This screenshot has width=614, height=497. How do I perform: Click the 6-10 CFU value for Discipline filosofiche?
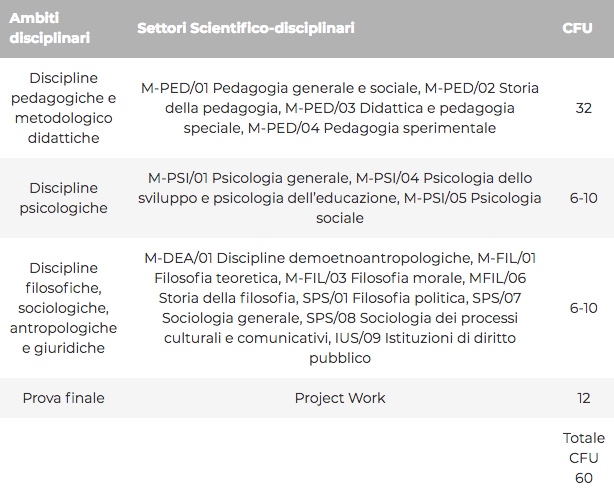pyautogui.click(x=584, y=308)
